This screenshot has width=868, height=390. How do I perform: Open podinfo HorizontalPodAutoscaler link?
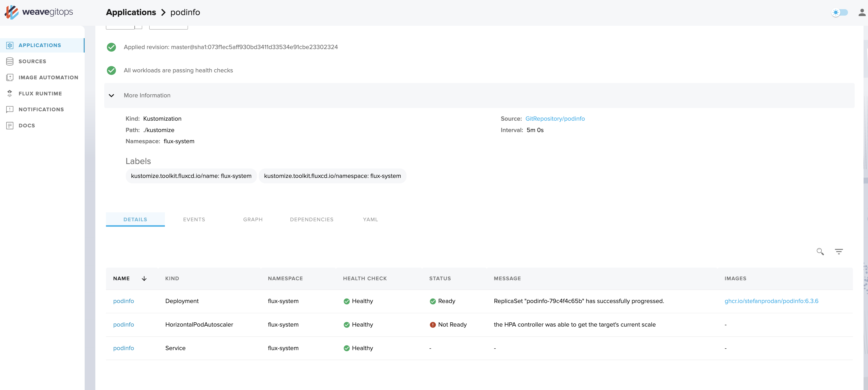pos(123,325)
